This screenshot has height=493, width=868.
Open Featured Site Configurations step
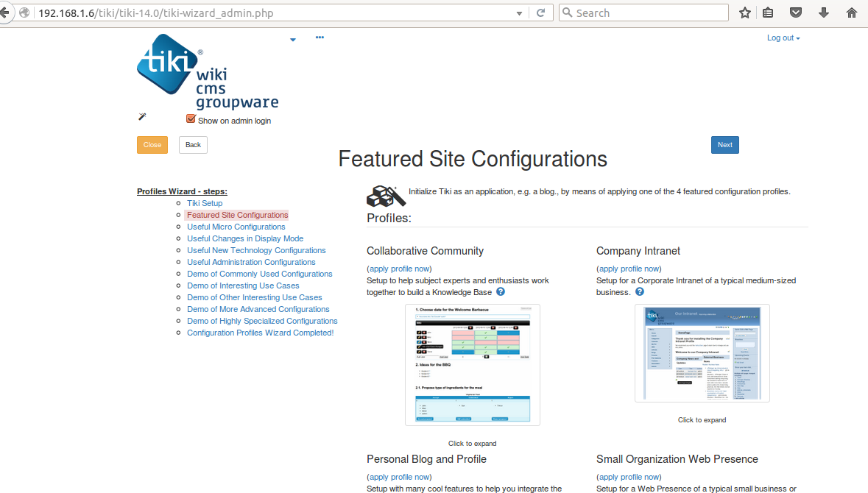(238, 216)
